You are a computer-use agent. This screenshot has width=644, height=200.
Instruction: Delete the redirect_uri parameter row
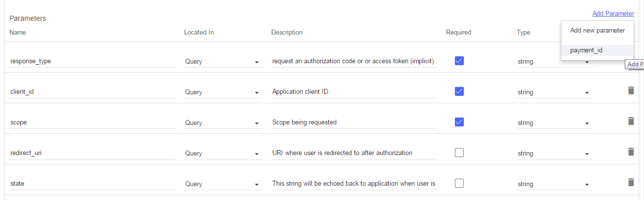coord(631,152)
